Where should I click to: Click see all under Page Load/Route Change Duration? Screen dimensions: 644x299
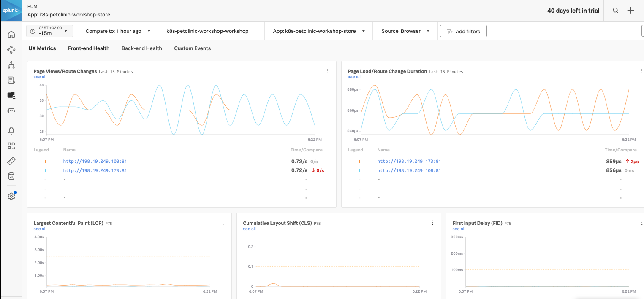[x=354, y=77]
